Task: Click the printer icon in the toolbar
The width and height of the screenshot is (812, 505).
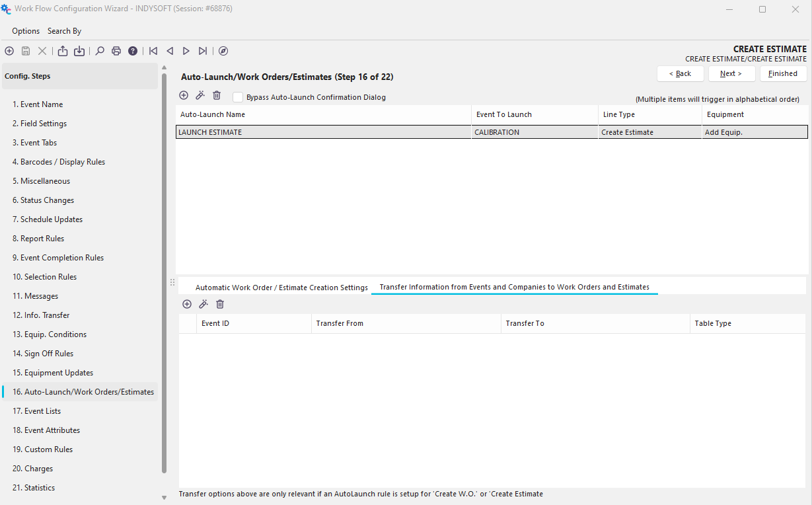Action: (x=116, y=51)
